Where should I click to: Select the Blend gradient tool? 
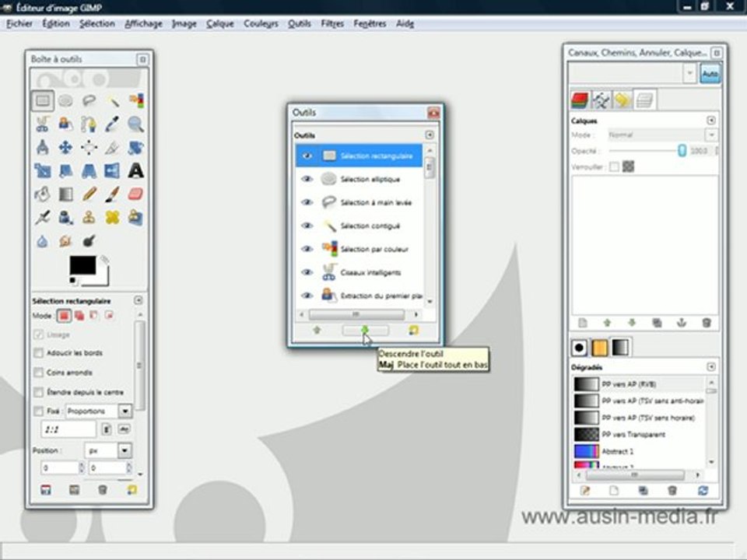tap(65, 194)
